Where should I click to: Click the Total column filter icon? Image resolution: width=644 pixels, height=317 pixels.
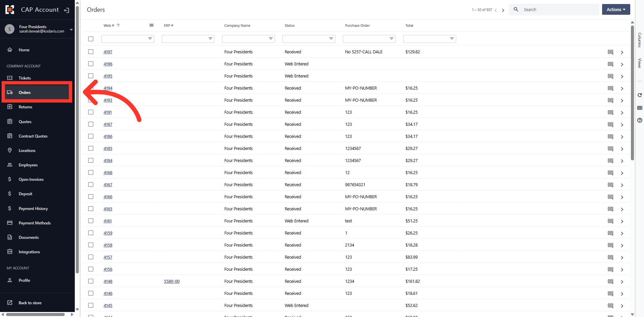point(452,39)
